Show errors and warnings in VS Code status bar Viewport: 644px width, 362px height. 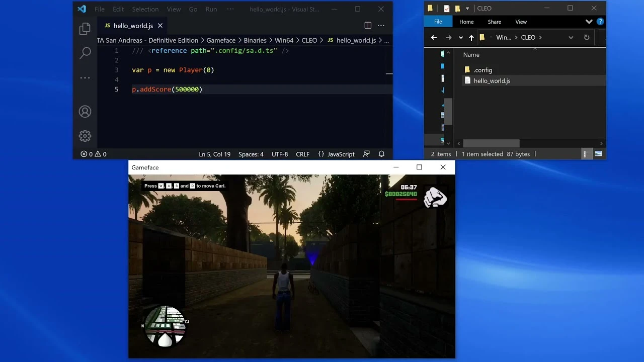tap(94, 154)
